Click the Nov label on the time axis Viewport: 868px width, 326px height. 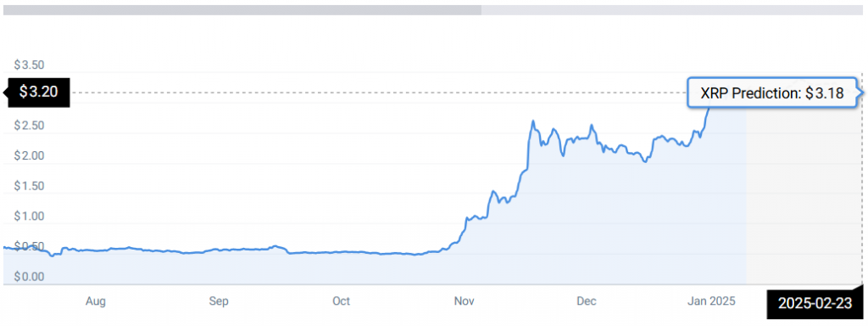point(465,301)
